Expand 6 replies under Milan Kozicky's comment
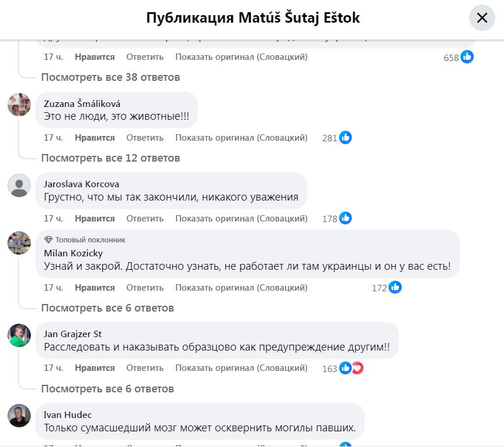The height and width of the screenshot is (447, 504). tap(107, 307)
